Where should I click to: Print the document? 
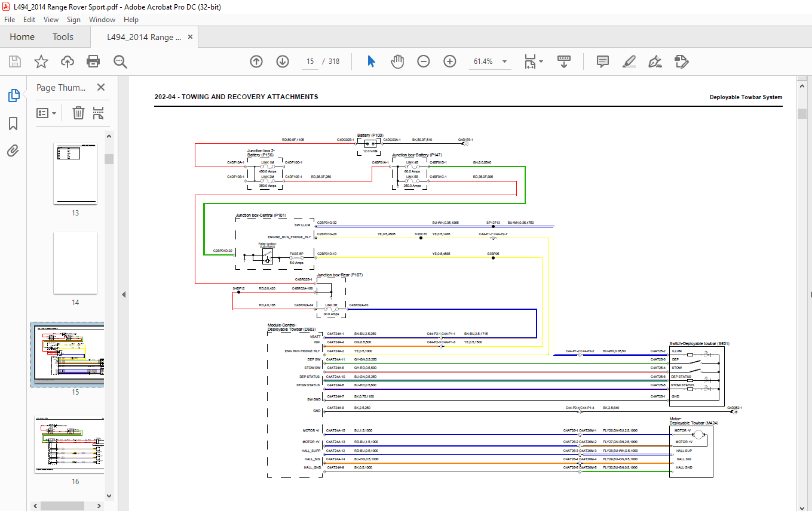(93, 61)
